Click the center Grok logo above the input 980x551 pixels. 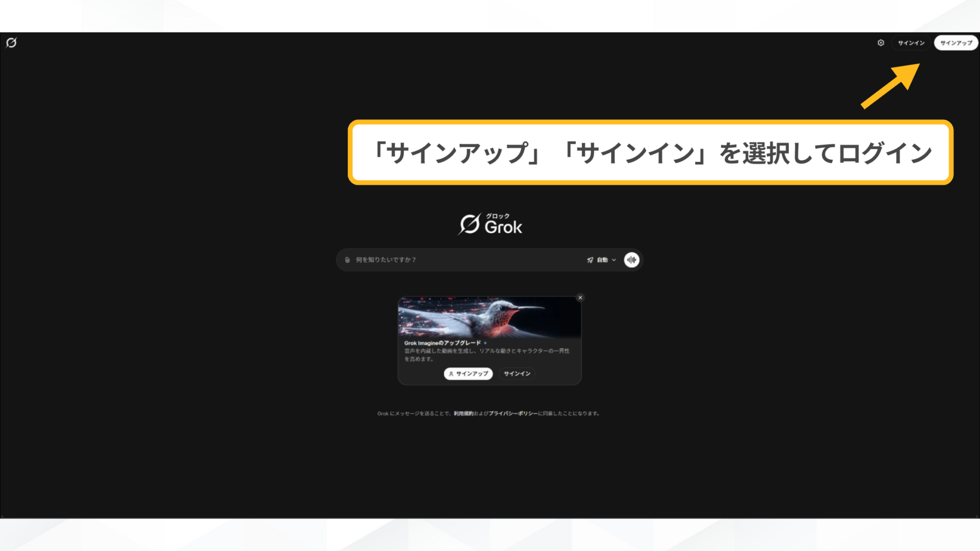click(489, 223)
